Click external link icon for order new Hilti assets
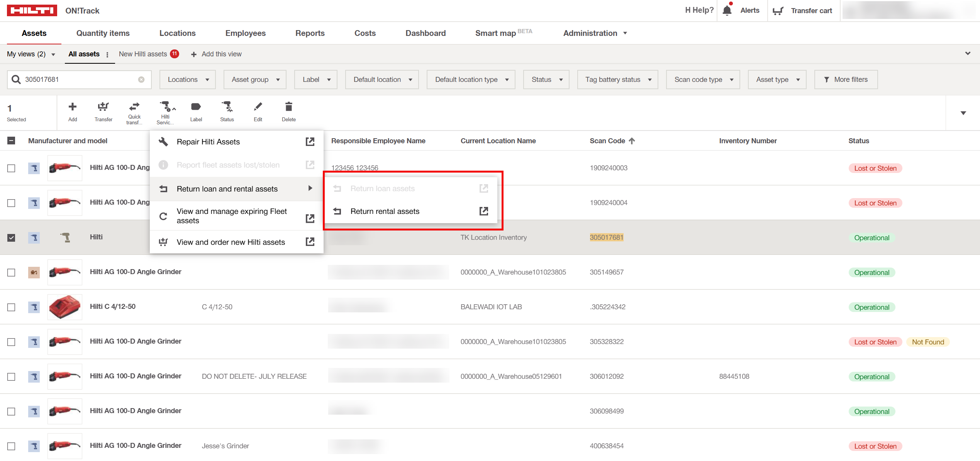This screenshot has height=461, width=980. 310,242
